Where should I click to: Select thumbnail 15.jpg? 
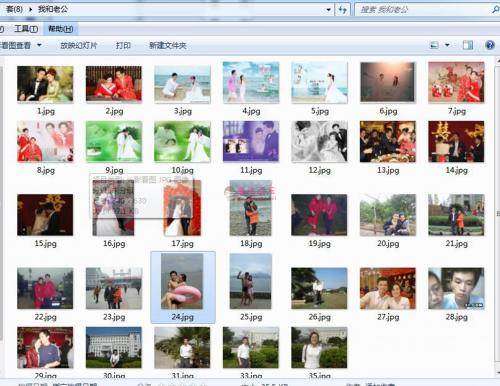click(45, 215)
